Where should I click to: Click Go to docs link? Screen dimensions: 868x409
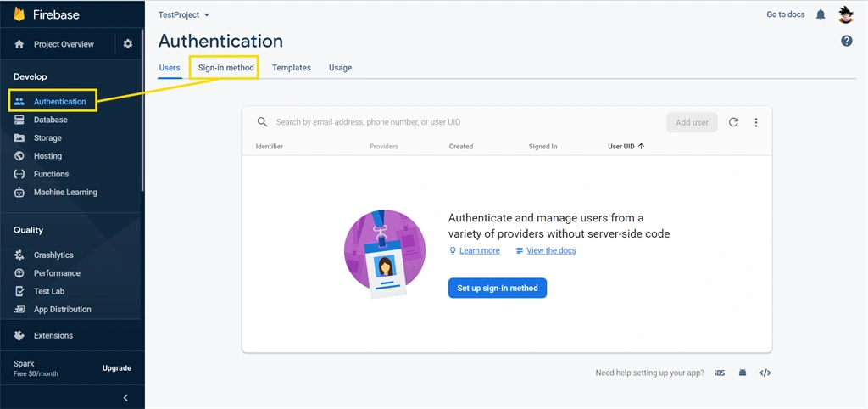point(786,14)
